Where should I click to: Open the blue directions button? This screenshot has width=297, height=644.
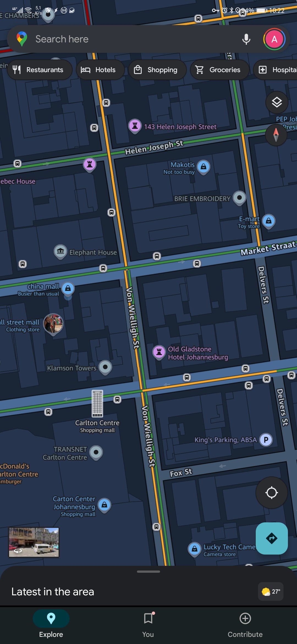pyautogui.click(x=272, y=538)
